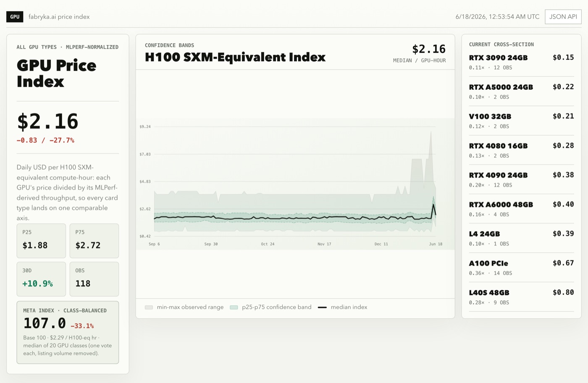The image size is (588, 383).
Task: Click the 30D +10.9% stat card
Action: click(x=41, y=279)
